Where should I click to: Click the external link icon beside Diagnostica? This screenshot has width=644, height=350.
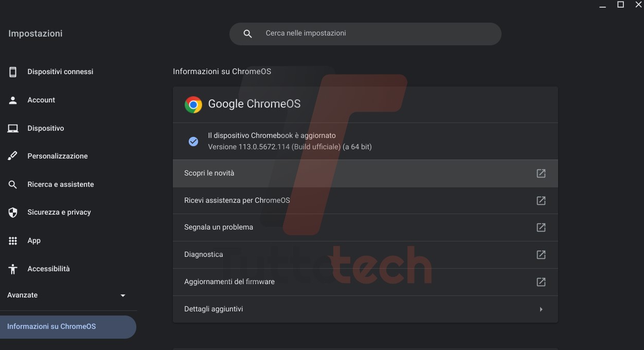click(x=541, y=255)
